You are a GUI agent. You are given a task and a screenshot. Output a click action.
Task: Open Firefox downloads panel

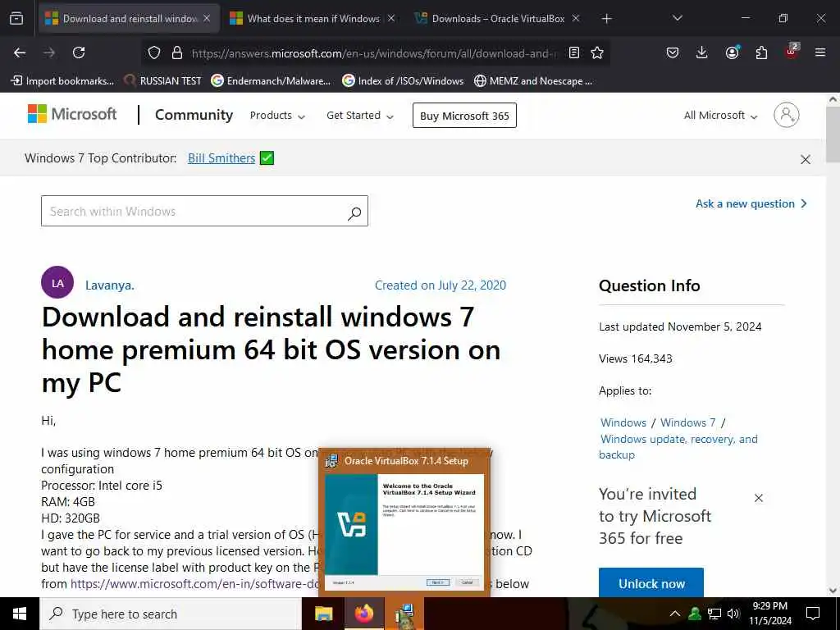coord(702,52)
